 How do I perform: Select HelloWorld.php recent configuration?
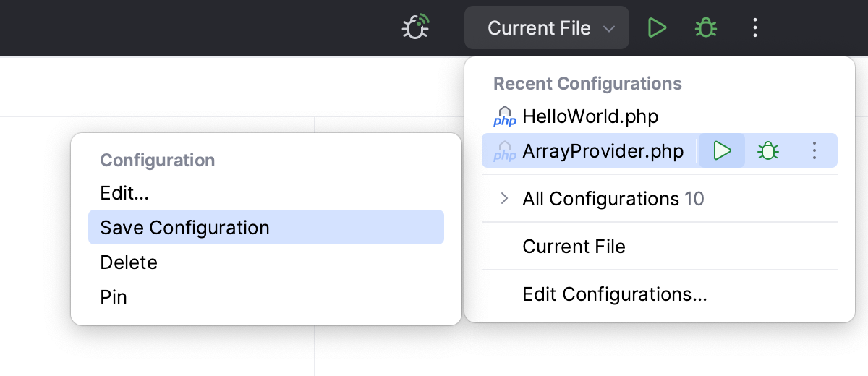pos(660,116)
